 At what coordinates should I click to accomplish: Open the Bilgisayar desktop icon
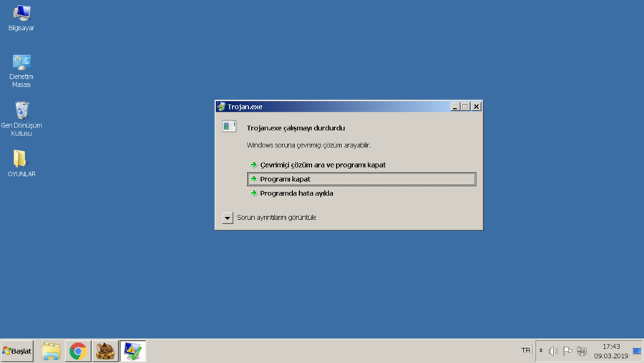pos(21,18)
